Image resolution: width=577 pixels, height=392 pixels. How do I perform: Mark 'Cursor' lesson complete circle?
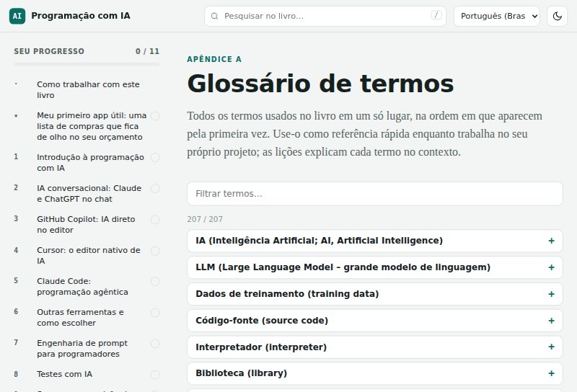coord(155,251)
